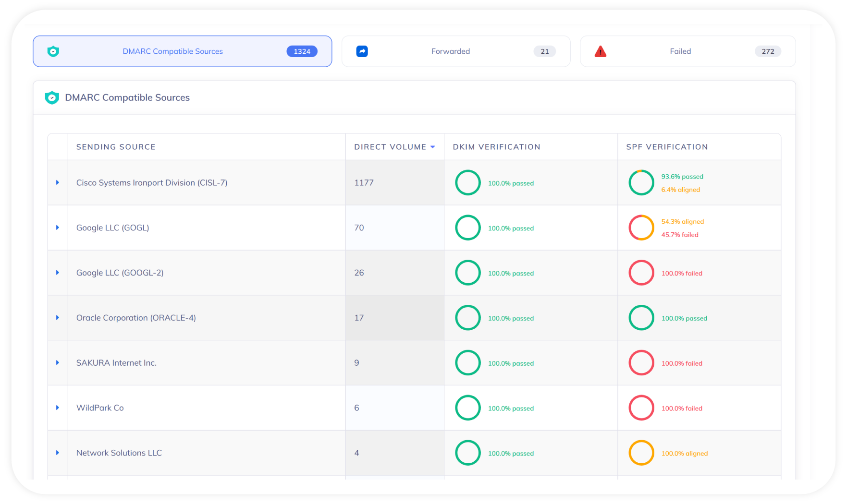Screen dimensions: 847x504
Task: Click the Sending Source column header
Action: click(x=116, y=147)
